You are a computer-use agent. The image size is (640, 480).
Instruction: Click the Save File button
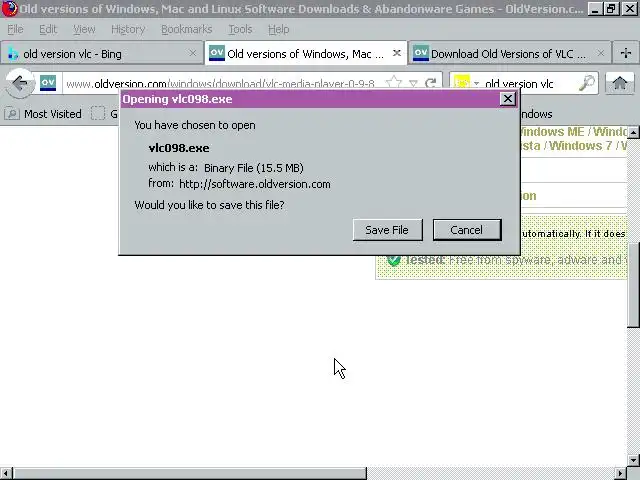point(387,230)
